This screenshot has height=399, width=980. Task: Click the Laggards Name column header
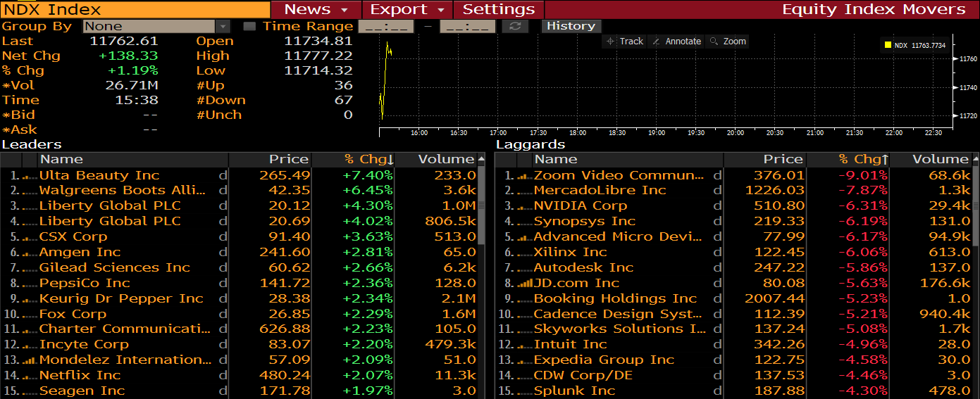(628, 160)
